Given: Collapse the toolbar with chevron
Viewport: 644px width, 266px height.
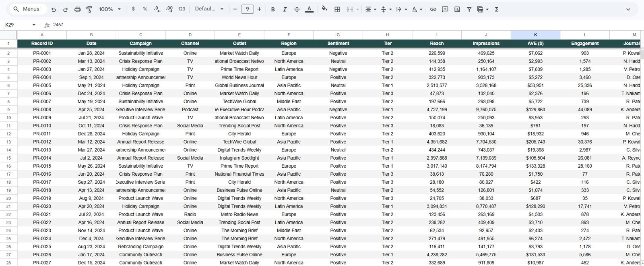Looking at the screenshot, I should click(628, 9).
